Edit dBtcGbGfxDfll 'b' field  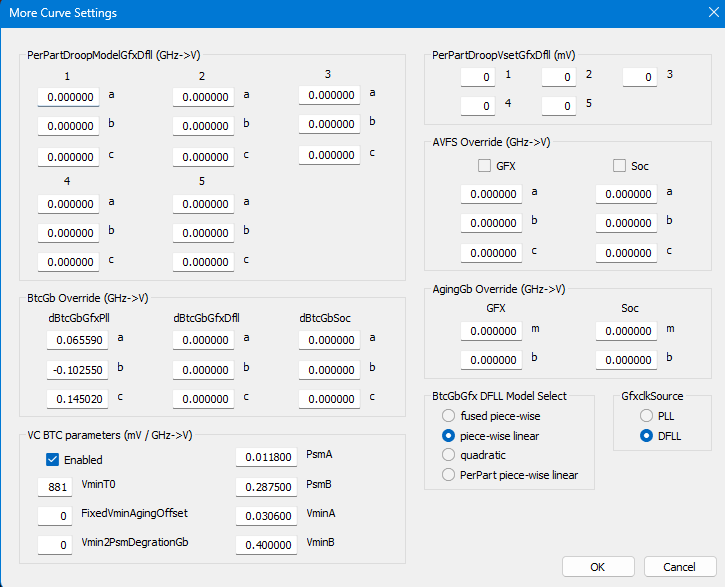[203, 370]
